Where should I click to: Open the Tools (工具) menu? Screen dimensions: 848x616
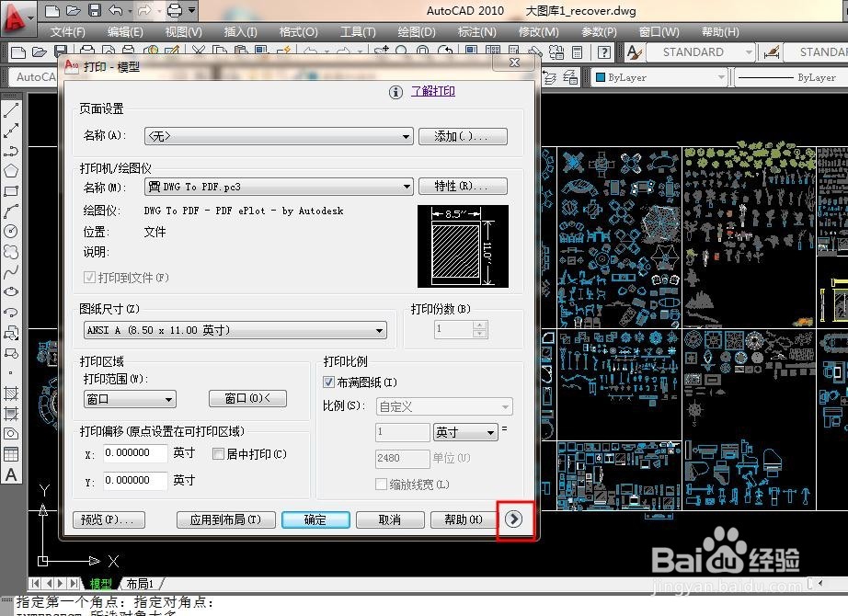[x=358, y=32]
